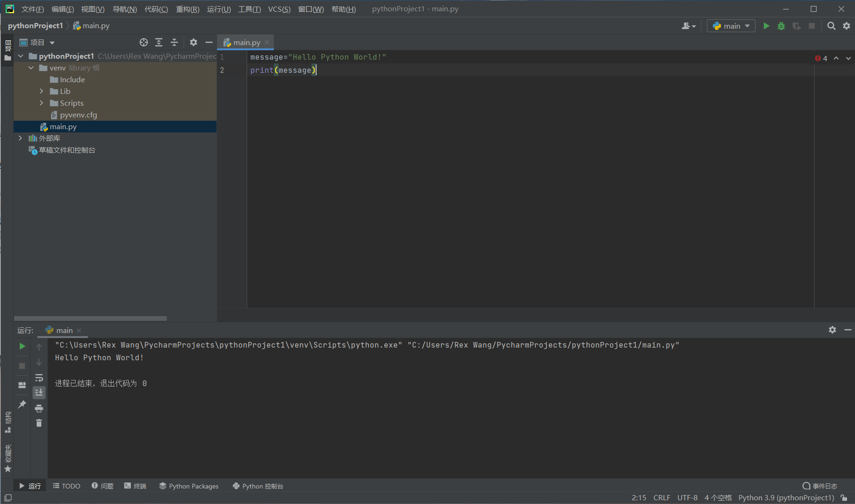Click the locate opened file target icon
This screenshot has height=504, width=855.
pos(144,42)
